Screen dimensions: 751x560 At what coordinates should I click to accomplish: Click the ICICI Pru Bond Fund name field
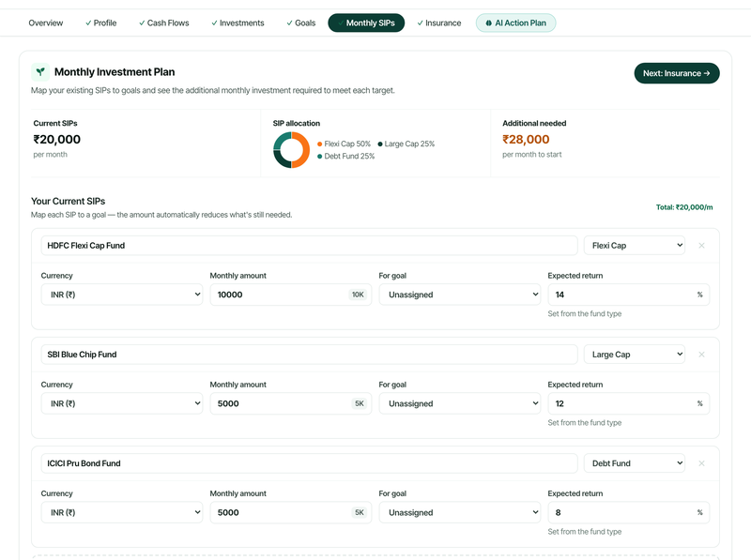coord(310,463)
